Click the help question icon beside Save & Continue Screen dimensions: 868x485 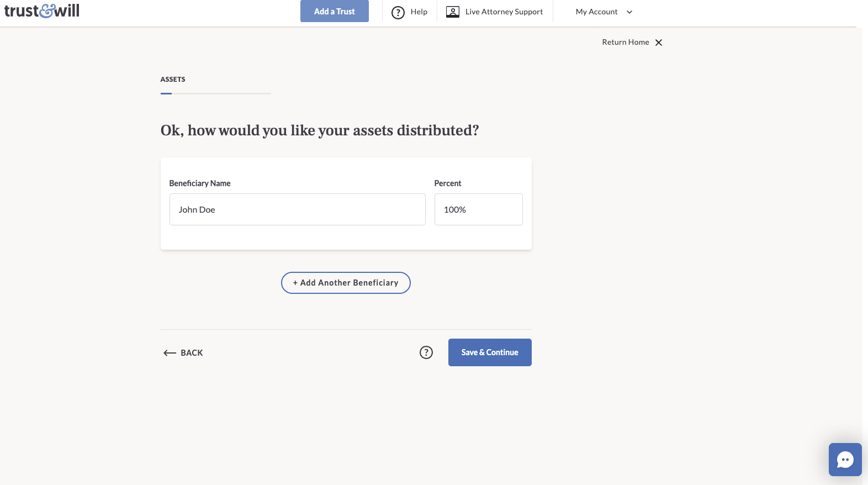426,352
